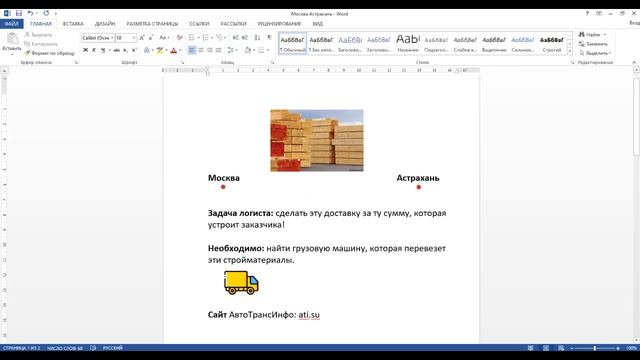Switch to the Рецензирование tab
640x360 pixels.
[x=279, y=24]
